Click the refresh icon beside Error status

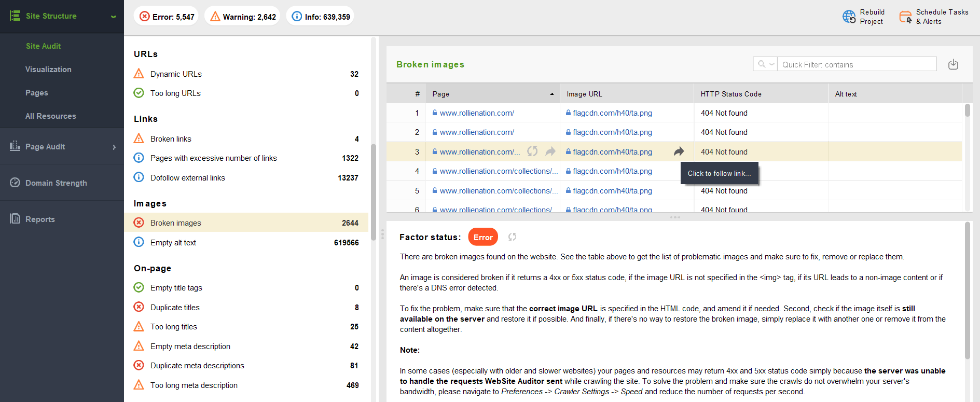[x=512, y=237]
